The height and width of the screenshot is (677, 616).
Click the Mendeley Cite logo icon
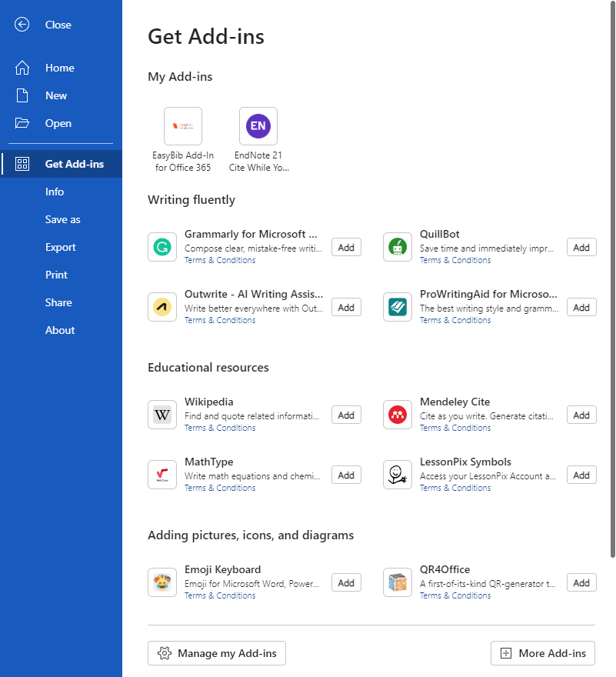click(398, 415)
